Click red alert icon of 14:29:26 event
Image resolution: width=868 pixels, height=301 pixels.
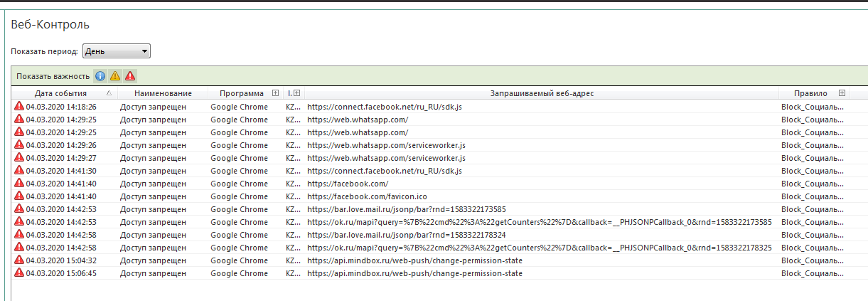click(18, 145)
